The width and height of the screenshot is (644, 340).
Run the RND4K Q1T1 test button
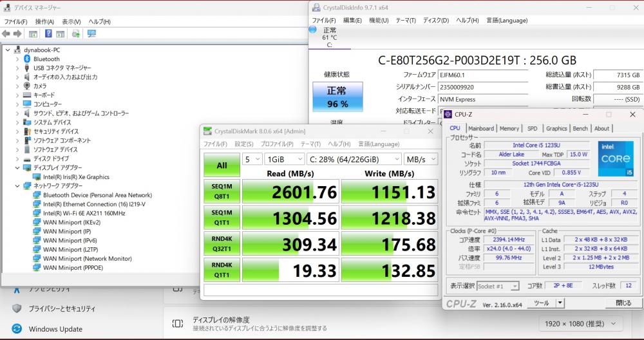pos(222,270)
